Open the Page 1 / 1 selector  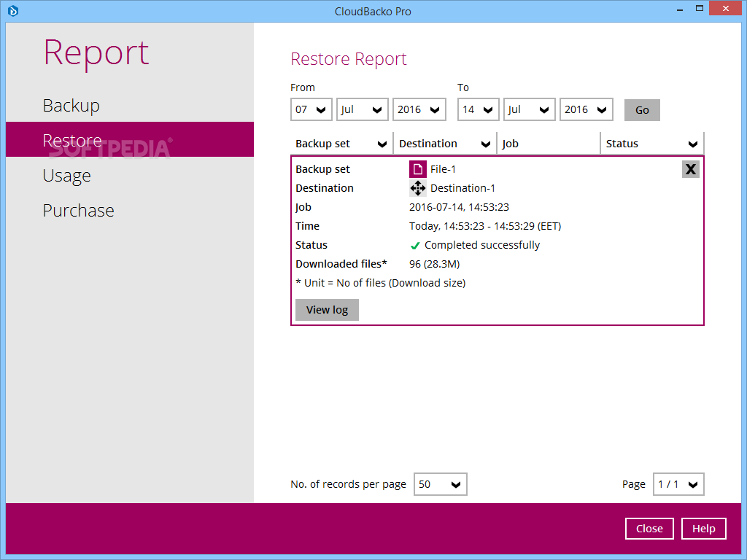(x=678, y=484)
